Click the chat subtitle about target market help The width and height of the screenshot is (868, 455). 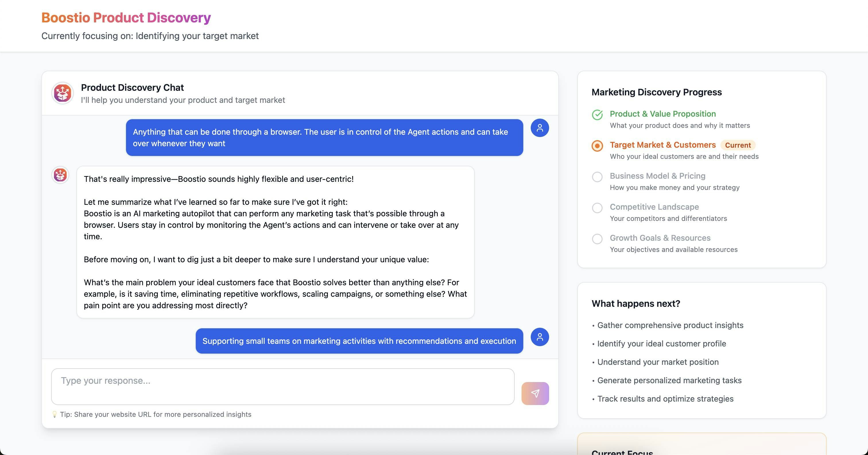[x=183, y=100]
